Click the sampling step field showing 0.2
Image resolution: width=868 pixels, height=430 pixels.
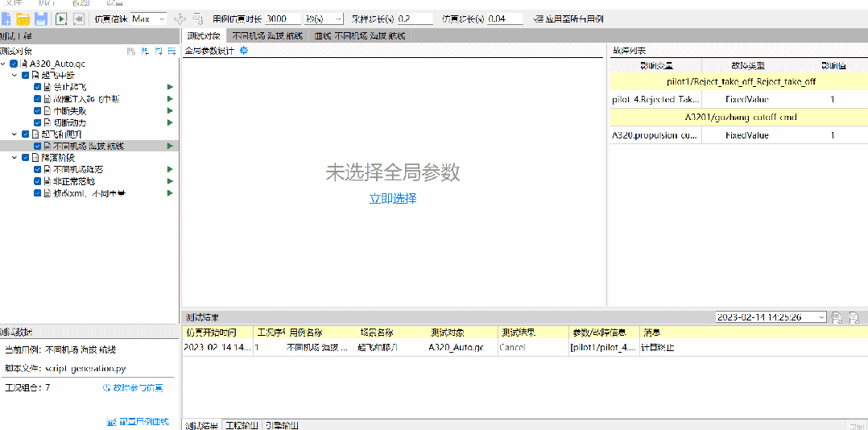pos(415,19)
